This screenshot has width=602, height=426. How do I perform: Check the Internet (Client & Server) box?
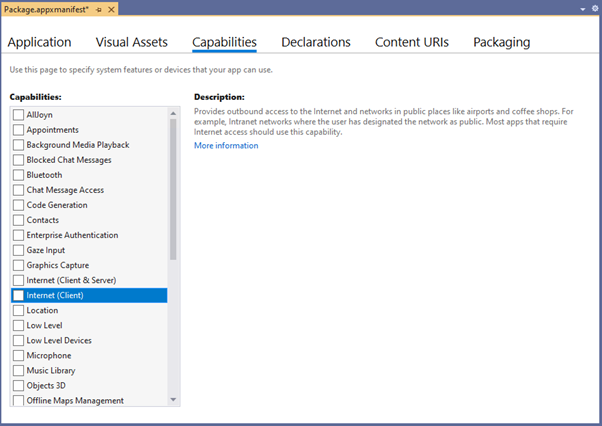[18, 280]
